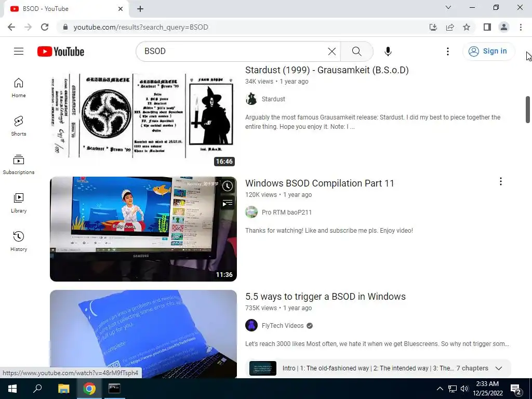
Task: Open the Chrome profile avatar
Action: click(x=504, y=27)
